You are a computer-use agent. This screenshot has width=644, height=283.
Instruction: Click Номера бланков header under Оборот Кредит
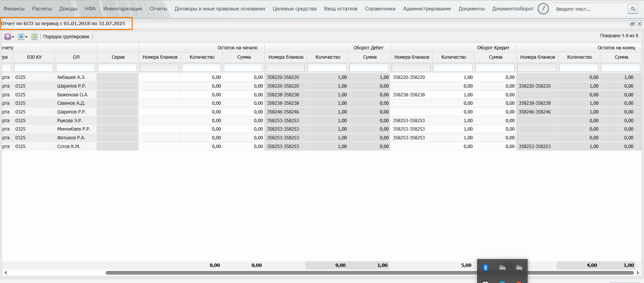pyautogui.click(x=412, y=57)
